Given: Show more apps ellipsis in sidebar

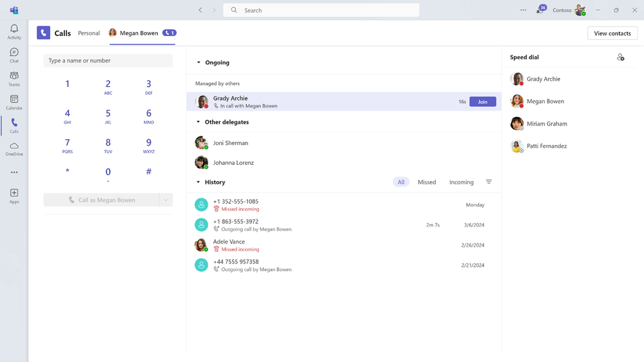Looking at the screenshot, I should click(x=14, y=173).
